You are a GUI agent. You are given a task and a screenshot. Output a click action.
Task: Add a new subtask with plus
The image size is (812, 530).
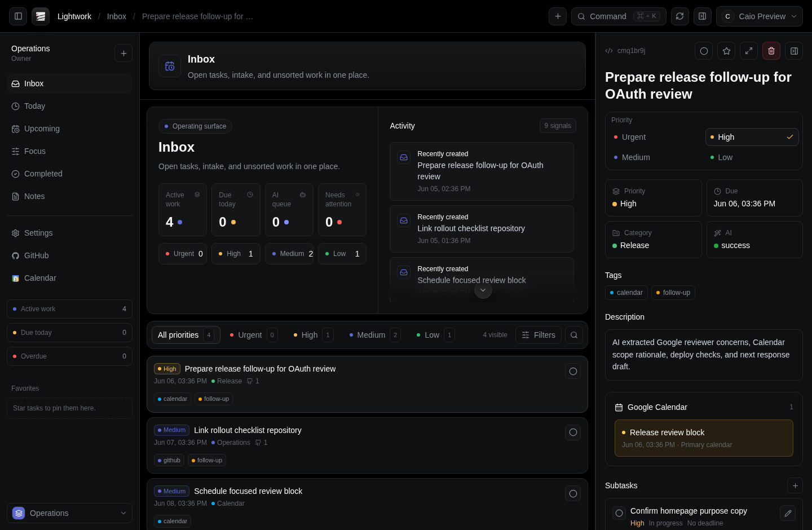[x=795, y=485]
